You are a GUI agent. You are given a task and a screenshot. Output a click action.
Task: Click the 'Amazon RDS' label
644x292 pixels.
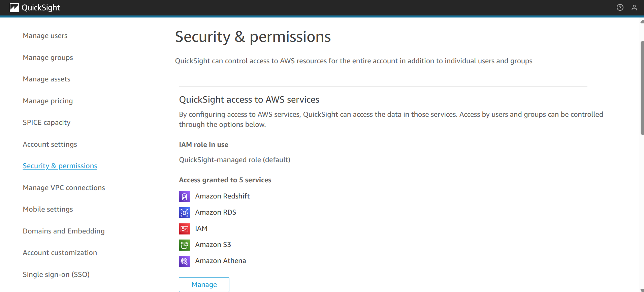point(216,212)
